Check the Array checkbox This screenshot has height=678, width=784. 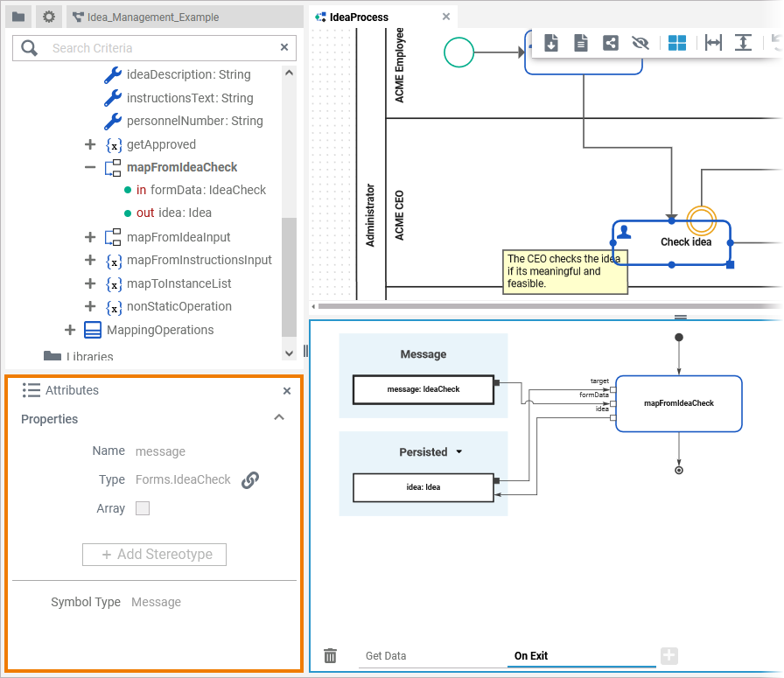pyautogui.click(x=143, y=508)
